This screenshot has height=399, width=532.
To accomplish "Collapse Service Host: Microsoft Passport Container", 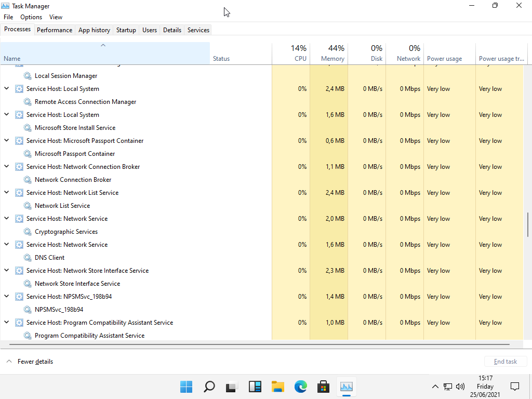I will (7, 140).
